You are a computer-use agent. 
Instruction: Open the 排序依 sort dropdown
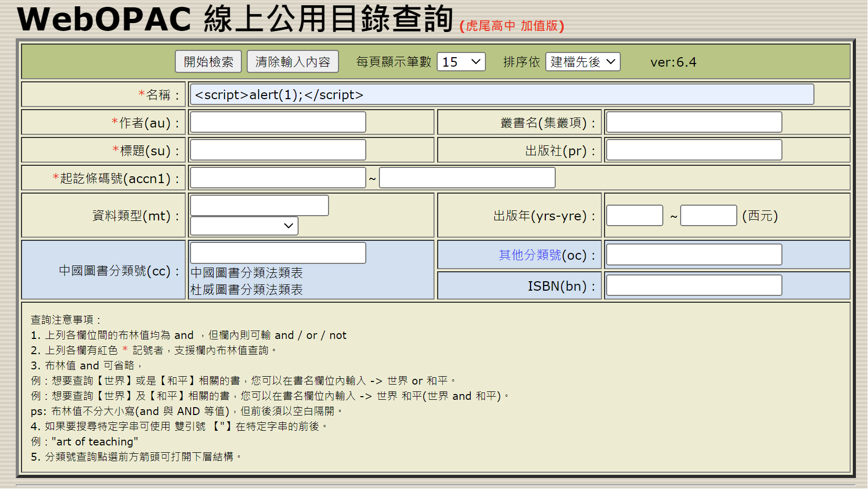click(x=583, y=62)
